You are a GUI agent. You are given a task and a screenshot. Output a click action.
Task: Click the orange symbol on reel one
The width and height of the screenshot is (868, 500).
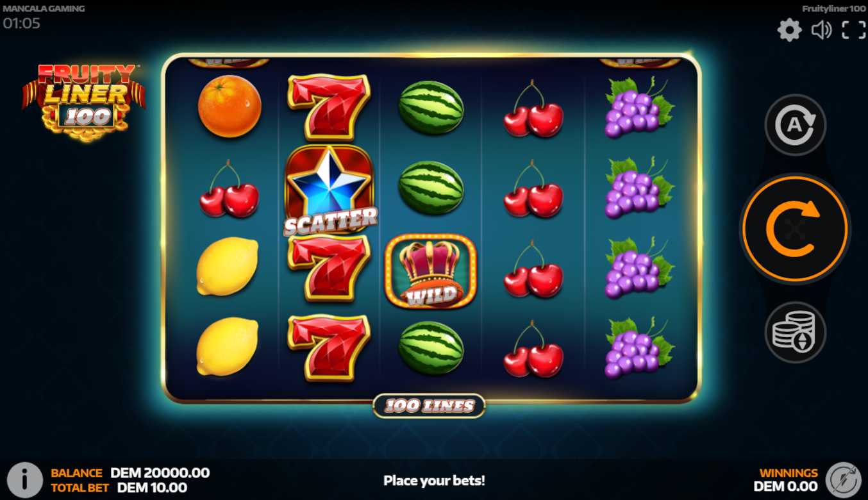point(230,106)
